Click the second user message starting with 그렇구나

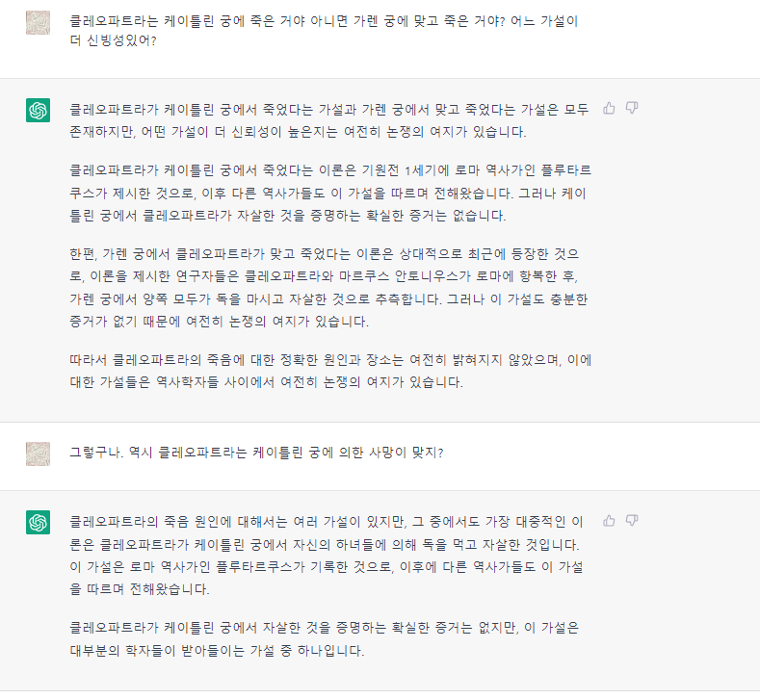[x=256, y=453]
